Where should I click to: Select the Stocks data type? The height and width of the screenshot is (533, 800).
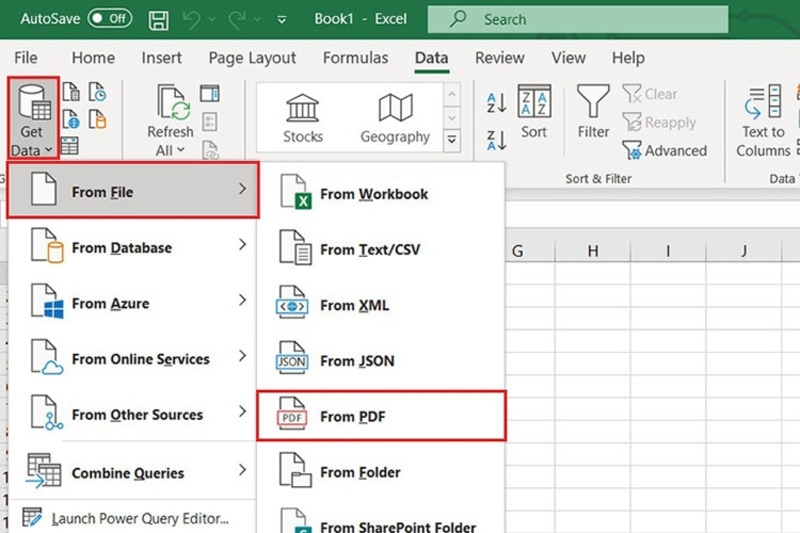tap(303, 118)
